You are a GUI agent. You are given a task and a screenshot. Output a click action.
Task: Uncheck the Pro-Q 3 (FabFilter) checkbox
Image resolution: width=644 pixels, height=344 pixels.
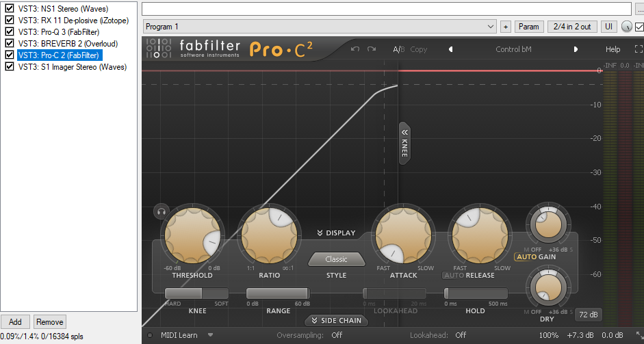[10, 31]
